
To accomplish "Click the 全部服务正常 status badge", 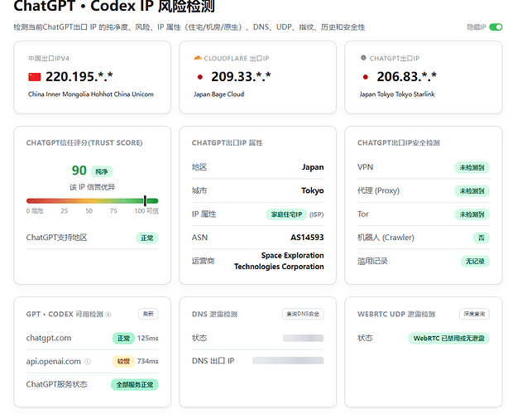I will click(x=135, y=385).
